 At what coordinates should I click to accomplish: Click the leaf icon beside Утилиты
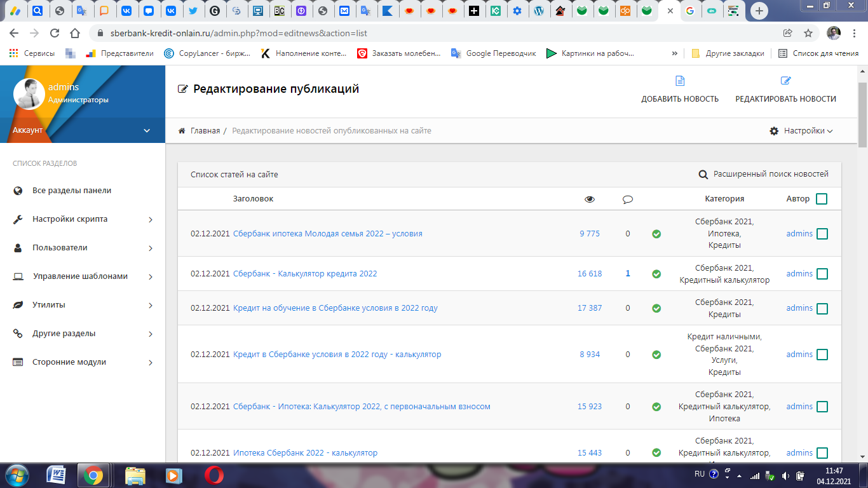pyautogui.click(x=18, y=305)
